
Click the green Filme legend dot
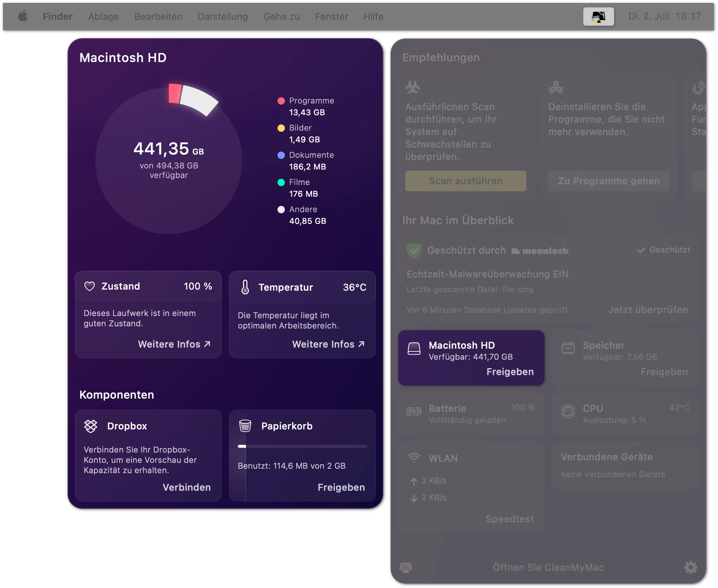click(281, 182)
